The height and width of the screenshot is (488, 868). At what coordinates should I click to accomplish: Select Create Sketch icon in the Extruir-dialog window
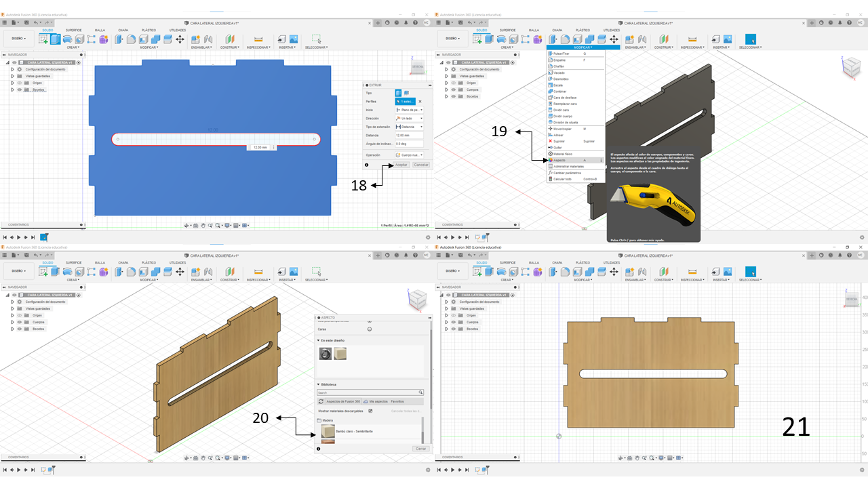[x=44, y=39]
